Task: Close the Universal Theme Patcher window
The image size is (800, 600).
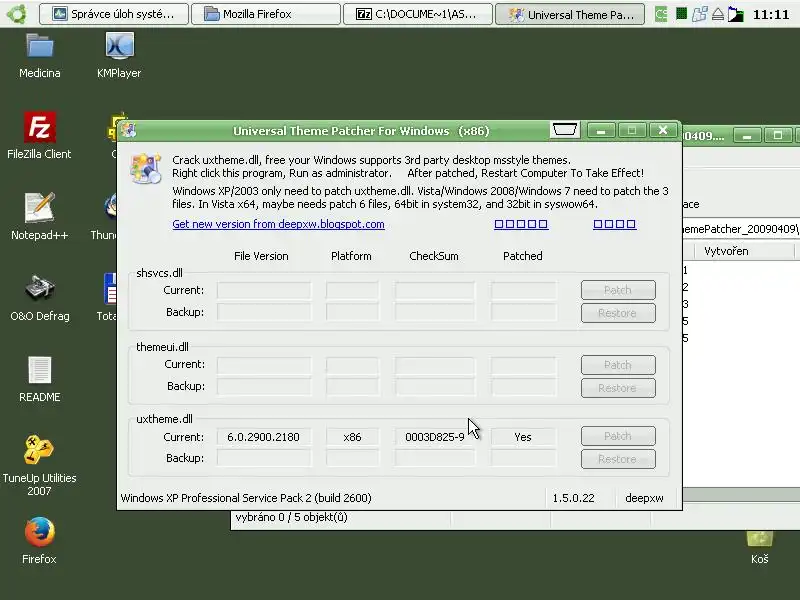Action: pyautogui.click(x=663, y=131)
